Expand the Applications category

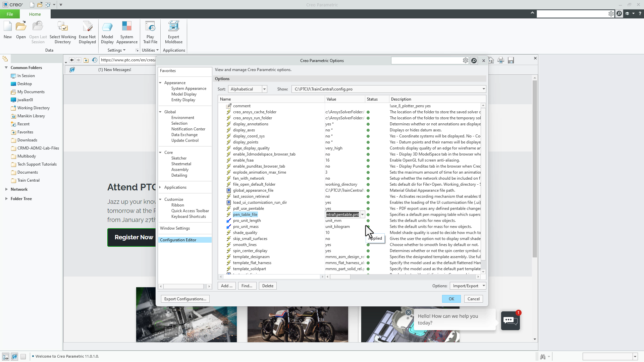coord(160,187)
